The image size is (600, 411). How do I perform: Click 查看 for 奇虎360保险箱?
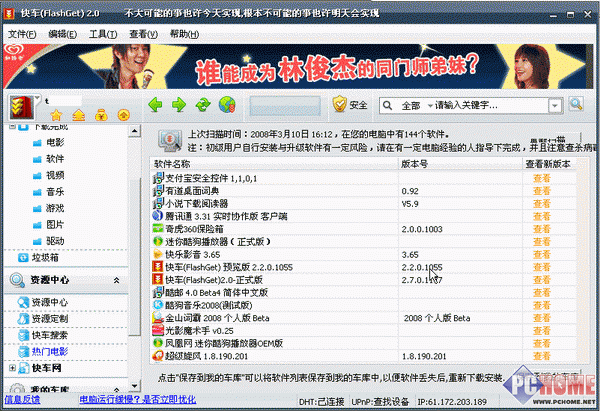tap(542, 229)
